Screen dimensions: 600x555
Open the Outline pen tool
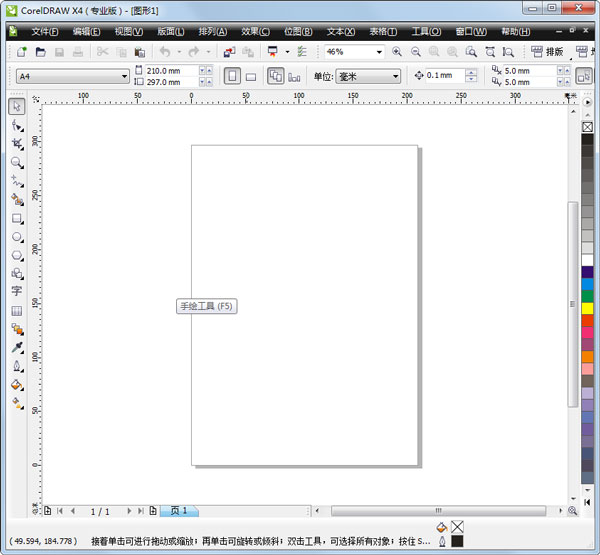point(17,366)
